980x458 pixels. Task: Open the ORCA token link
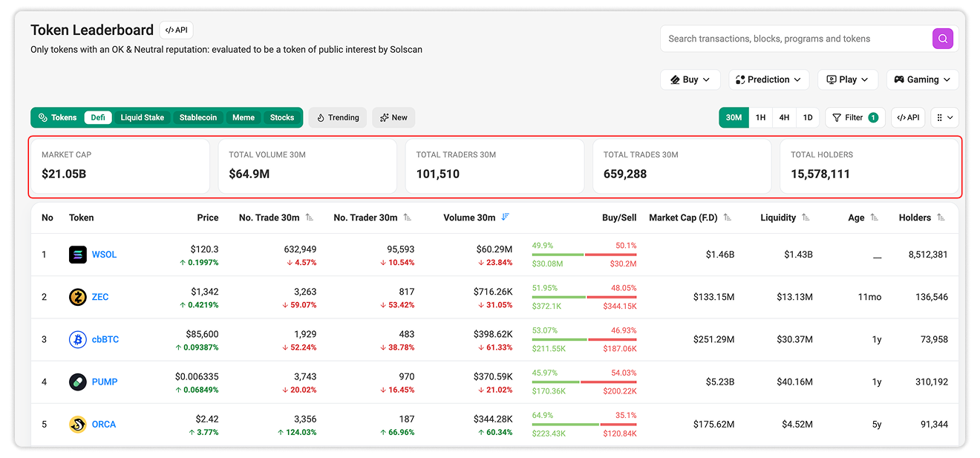[x=104, y=424]
